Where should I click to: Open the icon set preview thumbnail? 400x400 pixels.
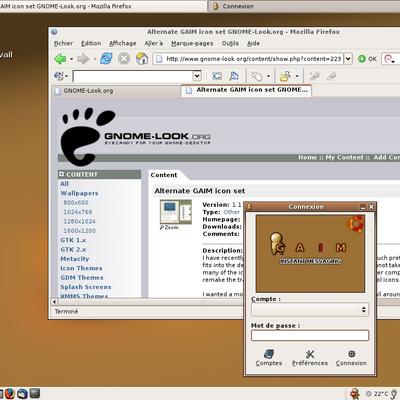176,212
